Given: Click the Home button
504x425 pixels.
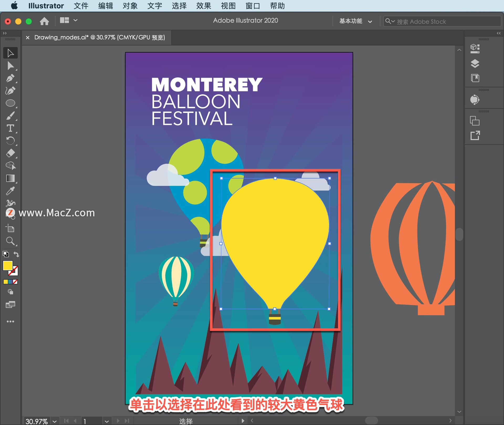Looking at the screenshot, I should pos(44,21).
